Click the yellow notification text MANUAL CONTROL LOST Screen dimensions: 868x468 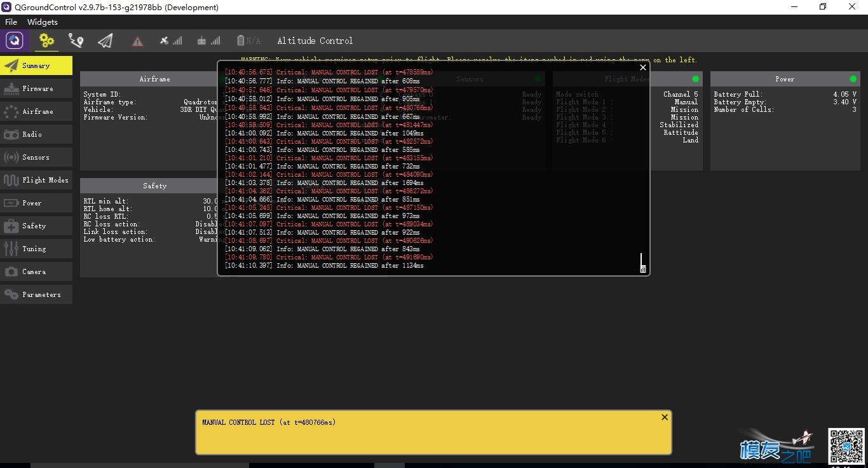coord(269,422)
